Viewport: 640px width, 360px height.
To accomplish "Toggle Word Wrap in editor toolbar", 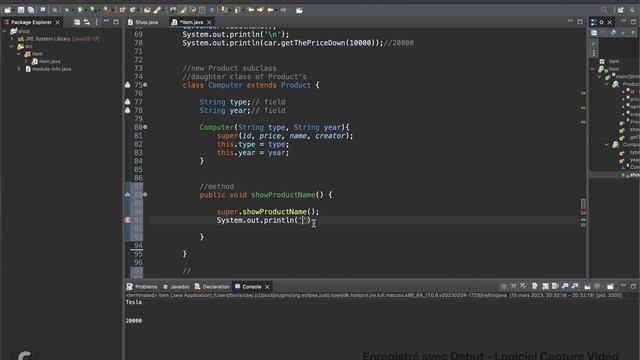I will tap(193, 10).
